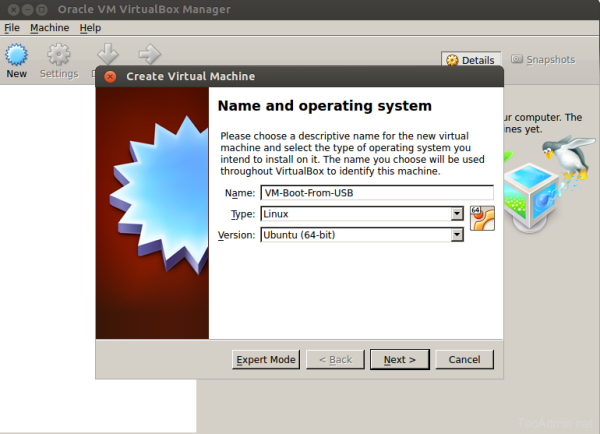Click the New virtual machine toolbar icon
This screenshot has width=600, height=434.
tap(17, 58)
